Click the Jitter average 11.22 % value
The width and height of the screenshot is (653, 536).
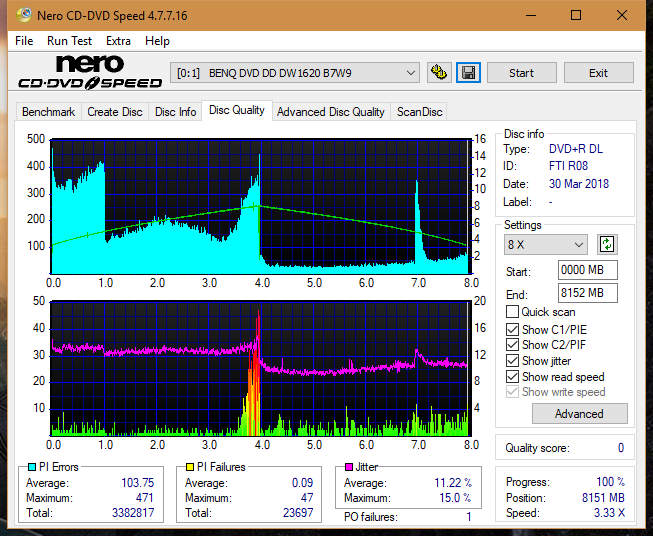click(453, 483)
